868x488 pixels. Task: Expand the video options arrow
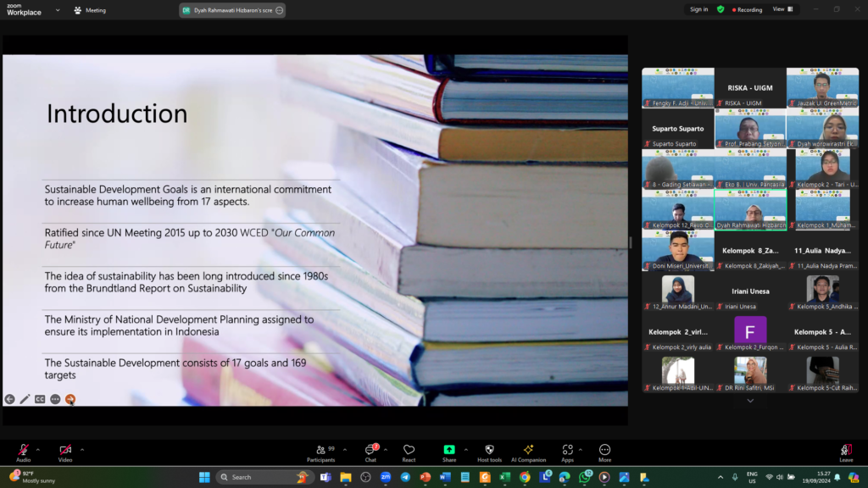(81, 450)
